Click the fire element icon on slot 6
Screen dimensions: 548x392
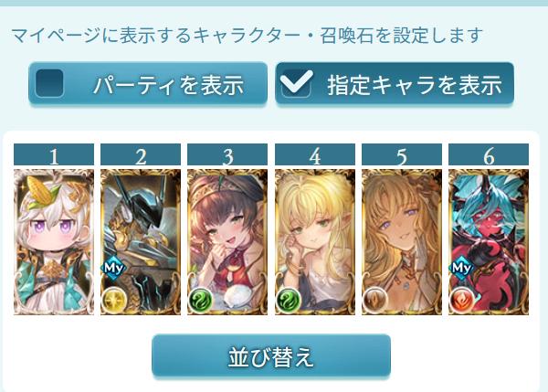461,300
